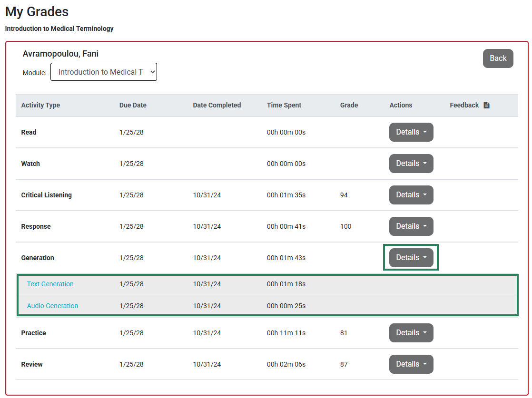Click the Activity Type column header
The image size is (532, 398).
tap(40, 105)
